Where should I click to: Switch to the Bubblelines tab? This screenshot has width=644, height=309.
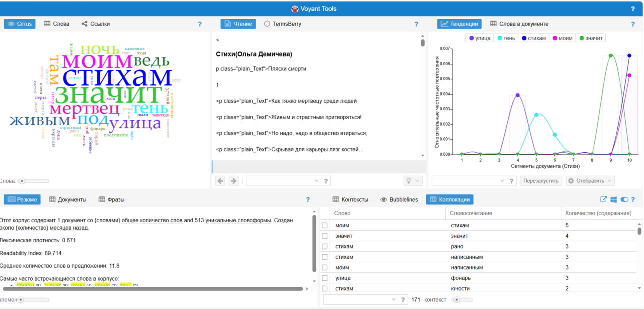click(399, 199)
